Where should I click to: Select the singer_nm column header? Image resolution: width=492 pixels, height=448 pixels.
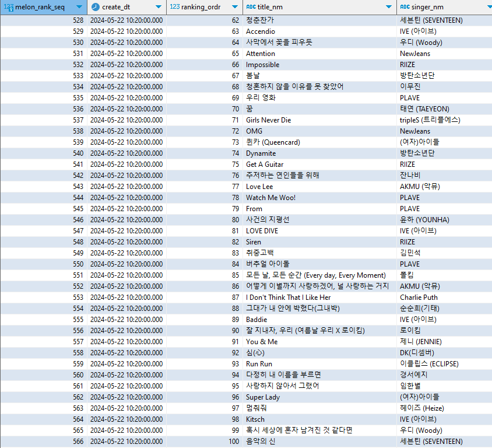point(444,7)
